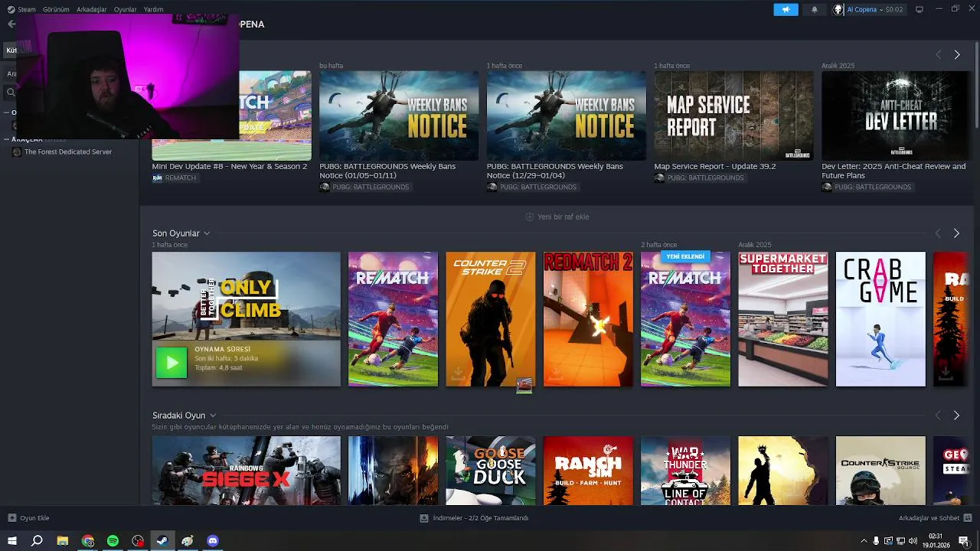
Task: Open War Thunder Line of Contact tile
Action: [685, 471]
